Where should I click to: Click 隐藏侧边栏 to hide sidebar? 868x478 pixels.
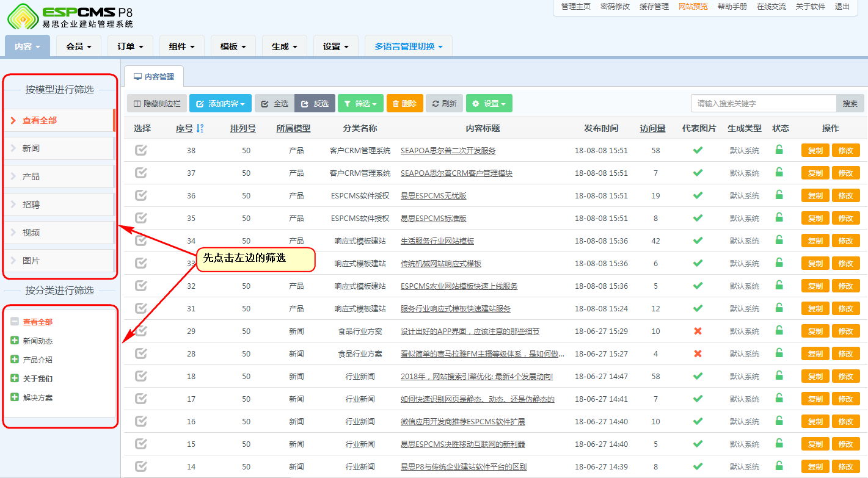(x=157, y=103)
